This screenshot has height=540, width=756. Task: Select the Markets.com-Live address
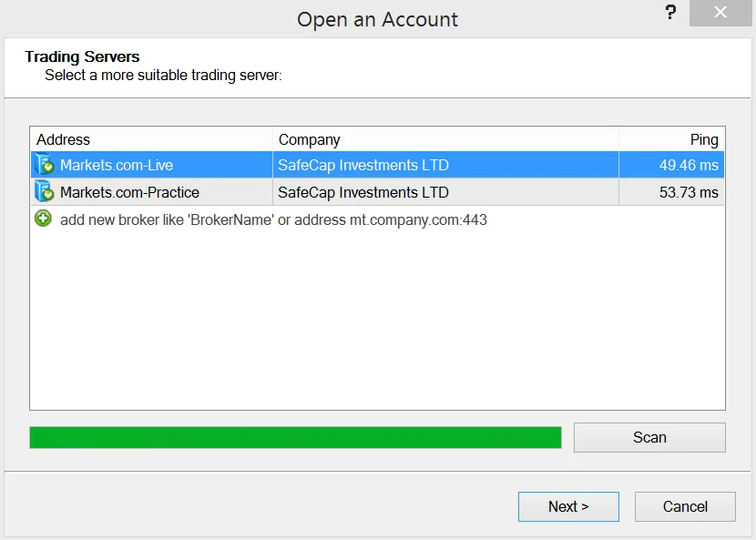117,165
